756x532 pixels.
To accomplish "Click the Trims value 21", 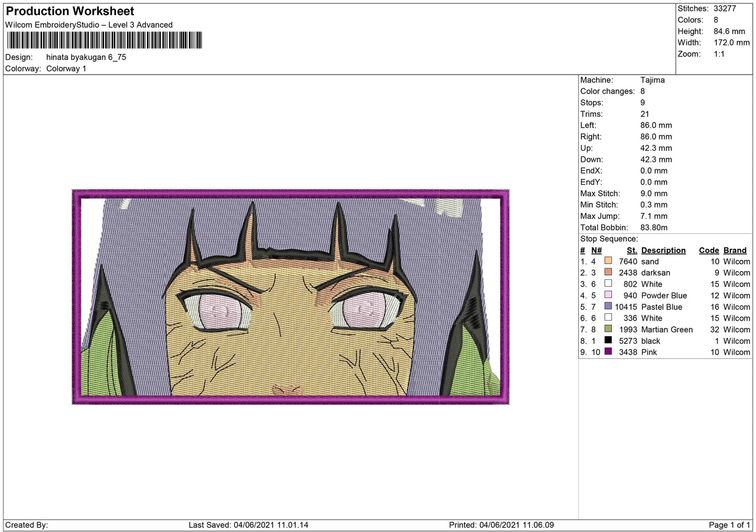I will click(x=645, y=114).
